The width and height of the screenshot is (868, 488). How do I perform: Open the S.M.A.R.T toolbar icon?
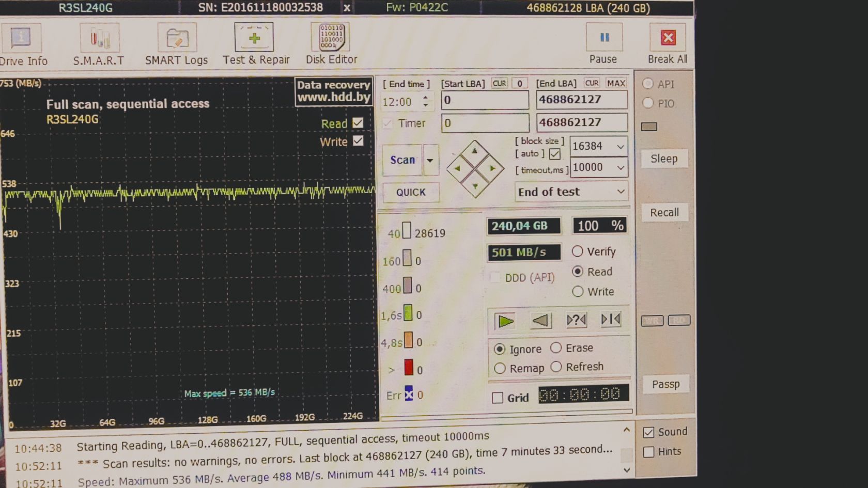(x=99, y=38)
